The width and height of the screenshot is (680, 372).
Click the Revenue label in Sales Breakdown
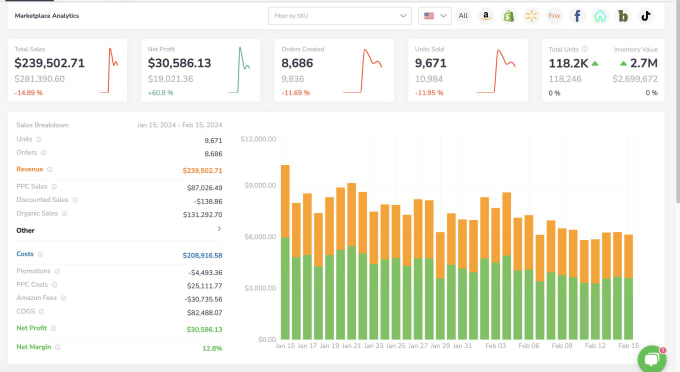[30, 169]
